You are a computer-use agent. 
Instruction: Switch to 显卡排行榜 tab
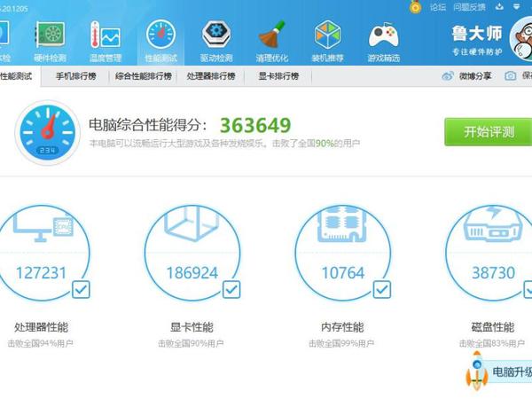278,76
